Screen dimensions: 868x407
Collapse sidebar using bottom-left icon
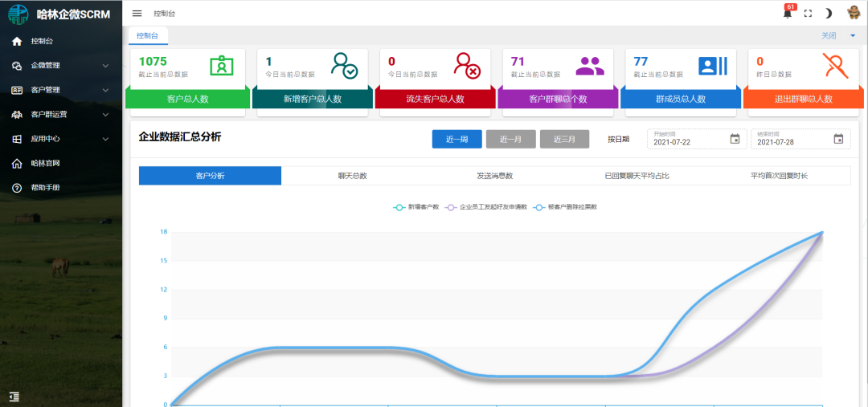[14, 396]
